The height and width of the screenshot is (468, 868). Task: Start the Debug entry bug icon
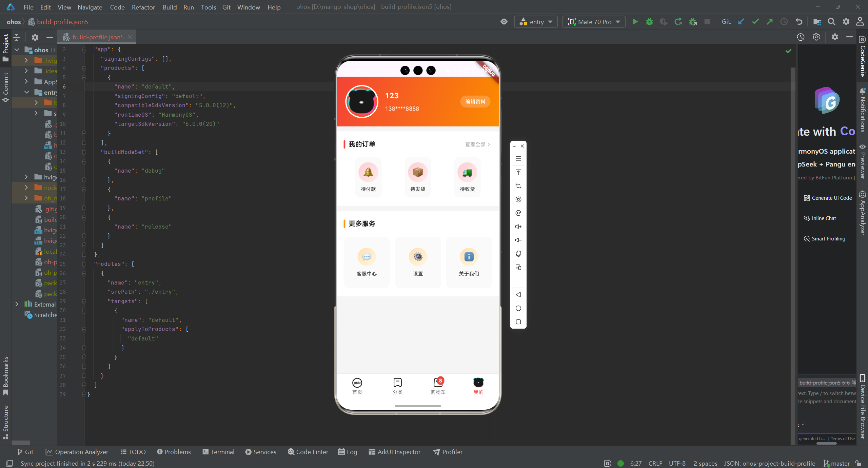[649, 22]
